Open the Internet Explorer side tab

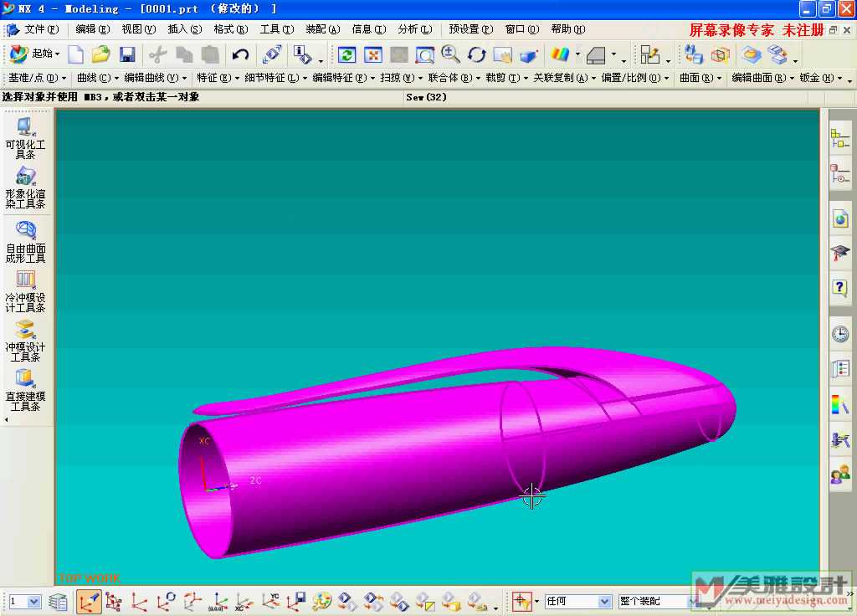840,219
